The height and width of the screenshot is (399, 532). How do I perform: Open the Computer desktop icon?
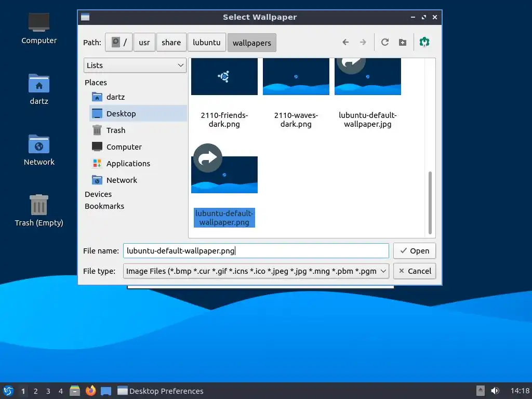click(38, 29)
